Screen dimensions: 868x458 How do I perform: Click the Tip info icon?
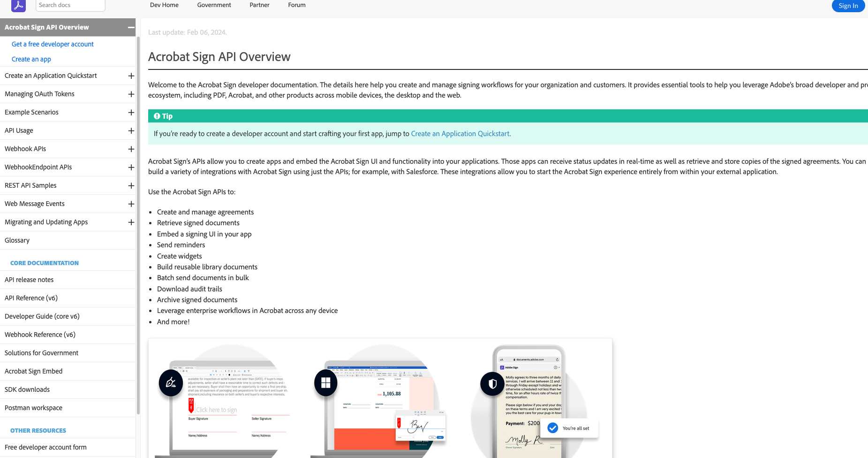click(x=157, y=116)
